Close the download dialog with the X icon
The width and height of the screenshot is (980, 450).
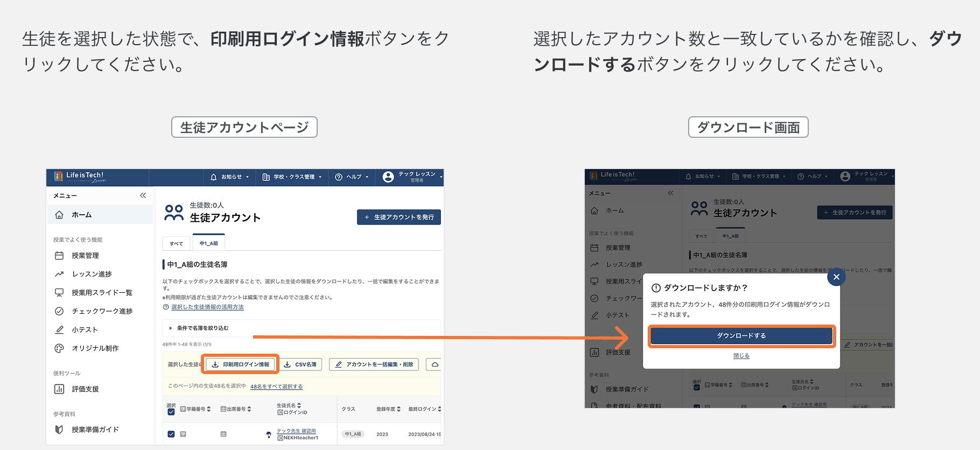click(x=836, y=277)
